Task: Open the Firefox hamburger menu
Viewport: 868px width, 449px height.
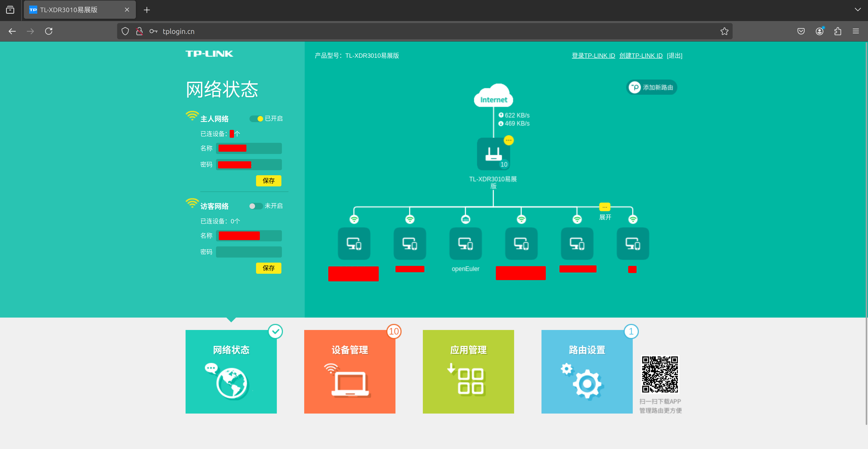Action: pos(856,31)
